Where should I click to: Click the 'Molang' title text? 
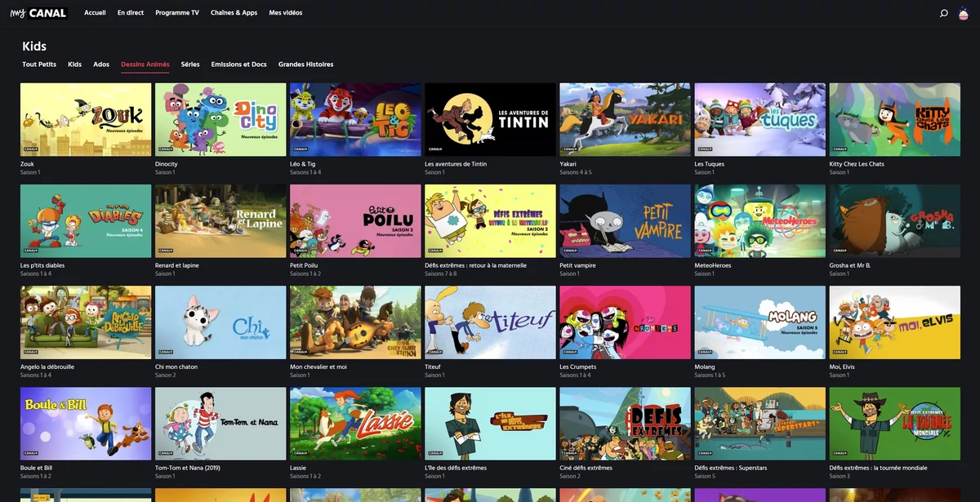pos(705,367)
